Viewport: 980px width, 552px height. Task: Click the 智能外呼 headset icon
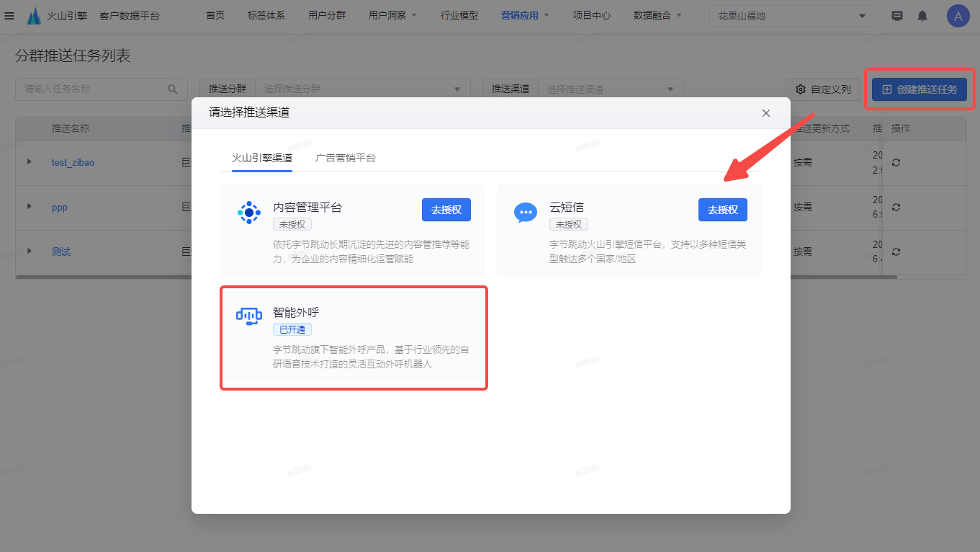pyautogui.click(x=249, y=316)
